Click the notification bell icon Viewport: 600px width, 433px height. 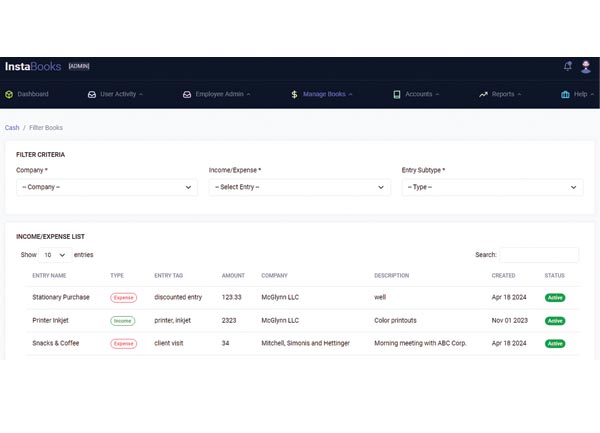coord(568,67)
